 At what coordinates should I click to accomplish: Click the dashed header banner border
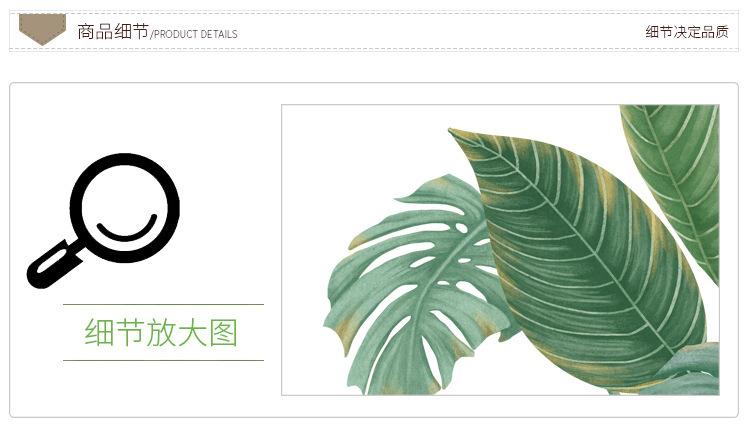pyautogui.click(x=374, y=31)
